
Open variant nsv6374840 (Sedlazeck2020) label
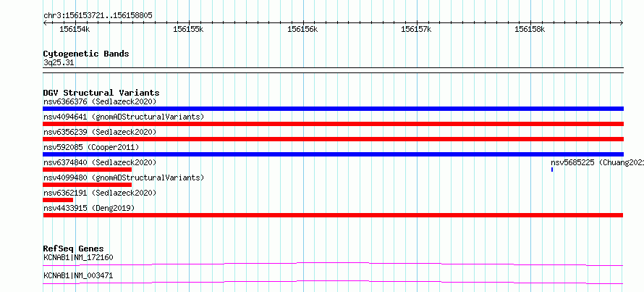click(x=100, y=162)
